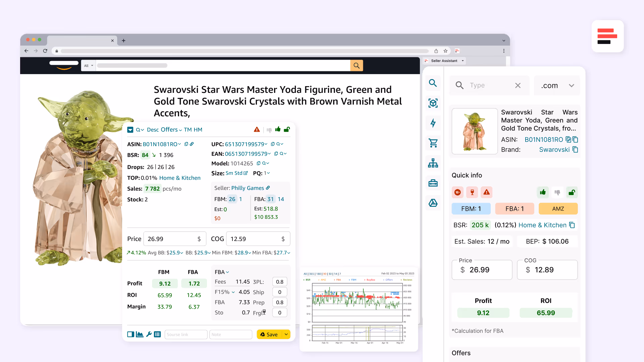Viewport: 644px width, 362px height.
Task: Save the product to Google Drive
Action: 270,335
